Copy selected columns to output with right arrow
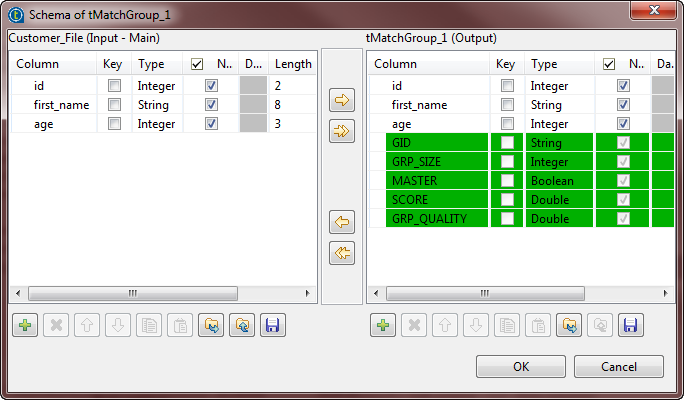Screen dimensions: 684x400 coord(342,101)
